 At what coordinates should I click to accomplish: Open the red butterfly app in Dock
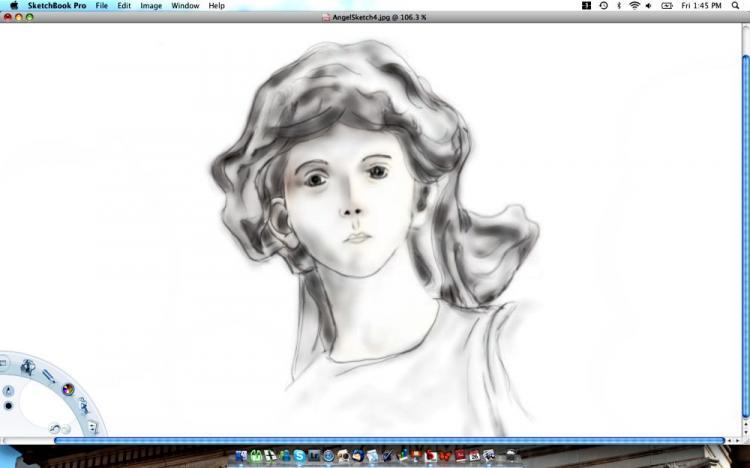445,457
